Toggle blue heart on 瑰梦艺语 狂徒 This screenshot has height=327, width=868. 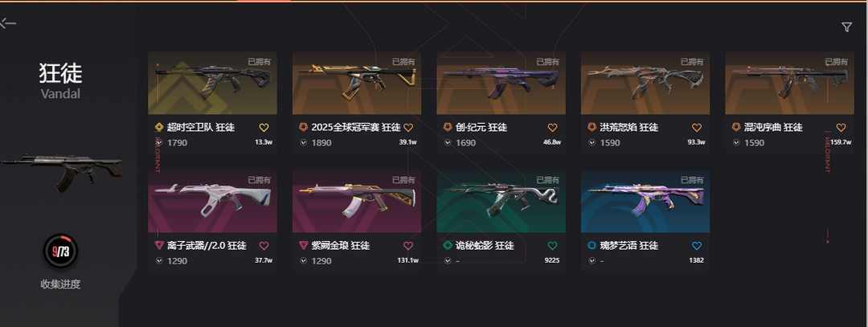pyautogui.click(x=696, y=246)
